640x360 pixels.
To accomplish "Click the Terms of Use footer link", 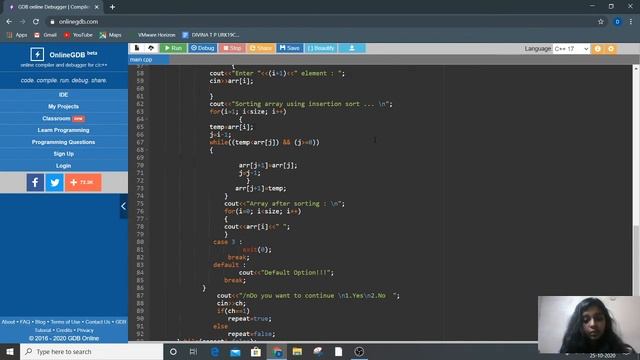I will (x=65, y=322).
